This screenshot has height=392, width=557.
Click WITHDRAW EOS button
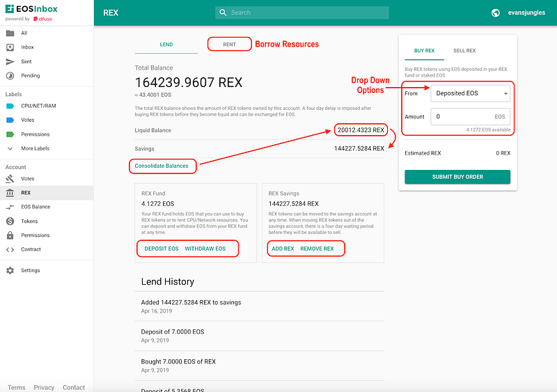tap(205, 249)
